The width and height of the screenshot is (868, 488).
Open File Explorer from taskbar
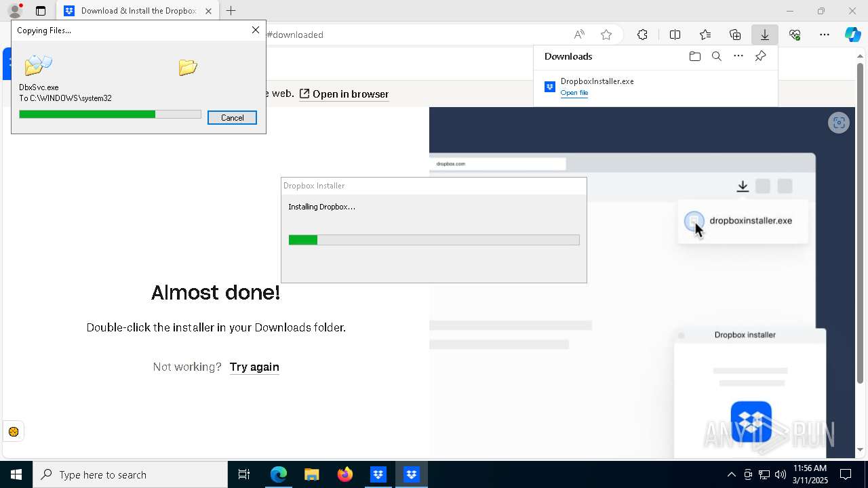pos(312,474)
